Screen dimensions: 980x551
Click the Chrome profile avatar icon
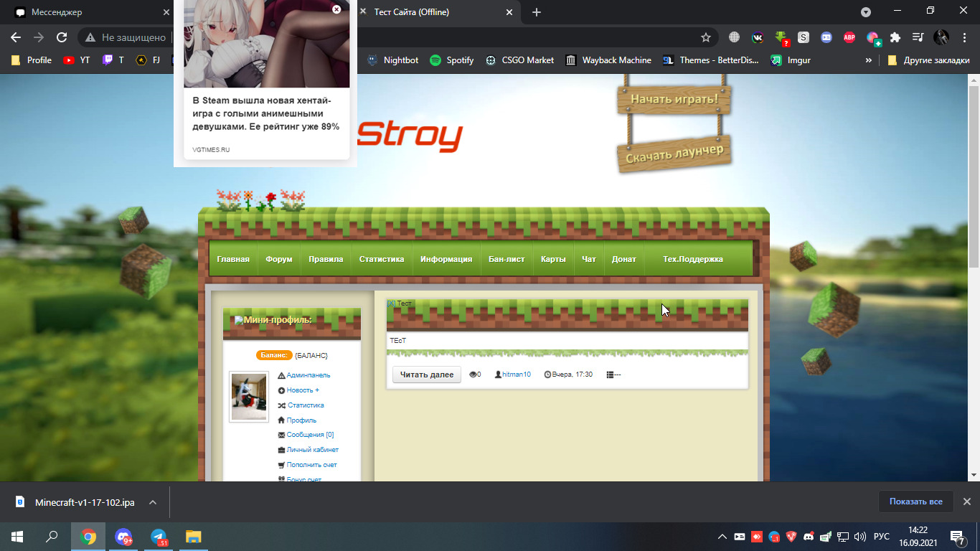[941, 37]
